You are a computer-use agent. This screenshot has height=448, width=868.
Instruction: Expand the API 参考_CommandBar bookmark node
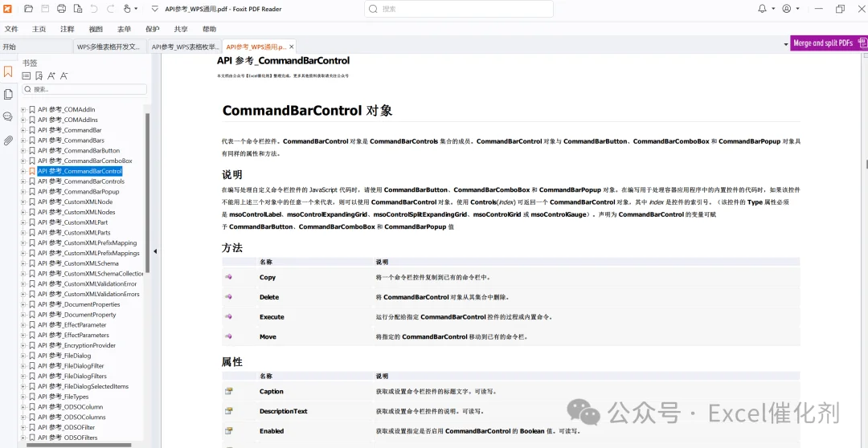pos(23,130)
